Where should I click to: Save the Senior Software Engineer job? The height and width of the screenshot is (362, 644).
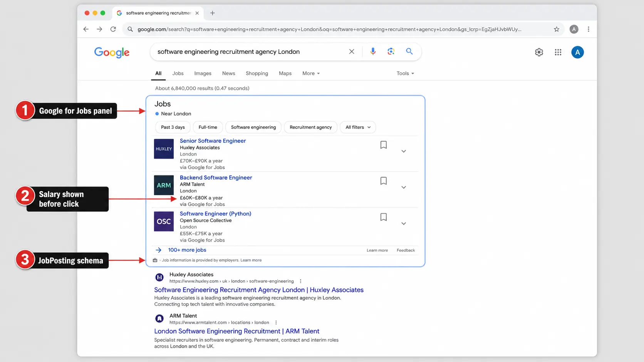point(384,145)
